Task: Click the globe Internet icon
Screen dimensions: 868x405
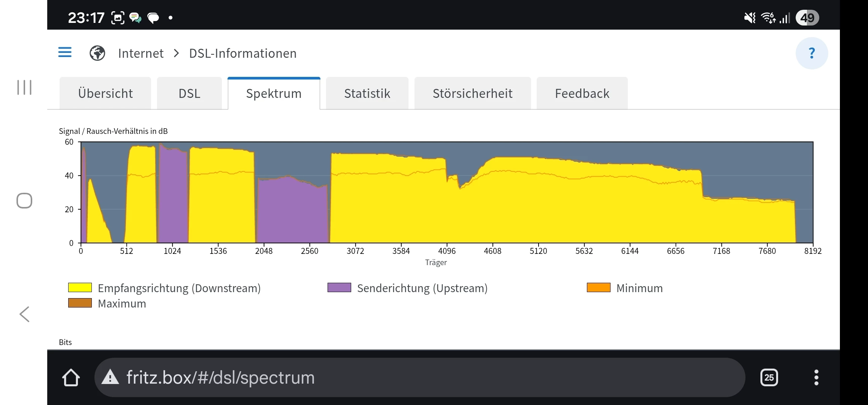Action: (x=97, y=53)
